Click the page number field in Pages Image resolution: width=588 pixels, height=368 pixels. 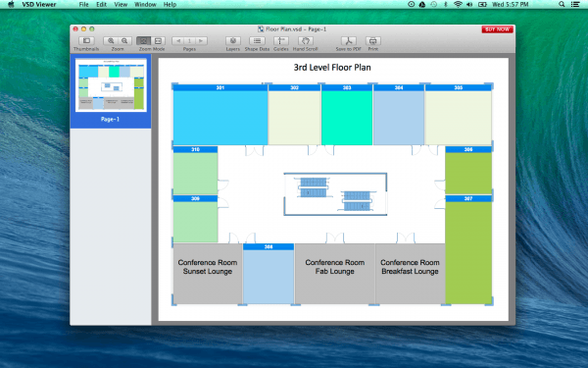[189, 41]
